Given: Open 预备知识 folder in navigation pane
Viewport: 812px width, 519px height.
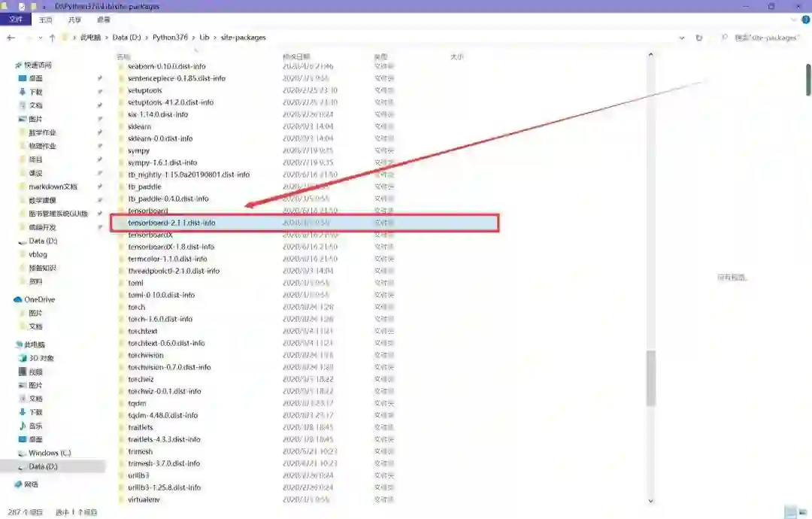Looking at the screenshot, I should point(42,268).
